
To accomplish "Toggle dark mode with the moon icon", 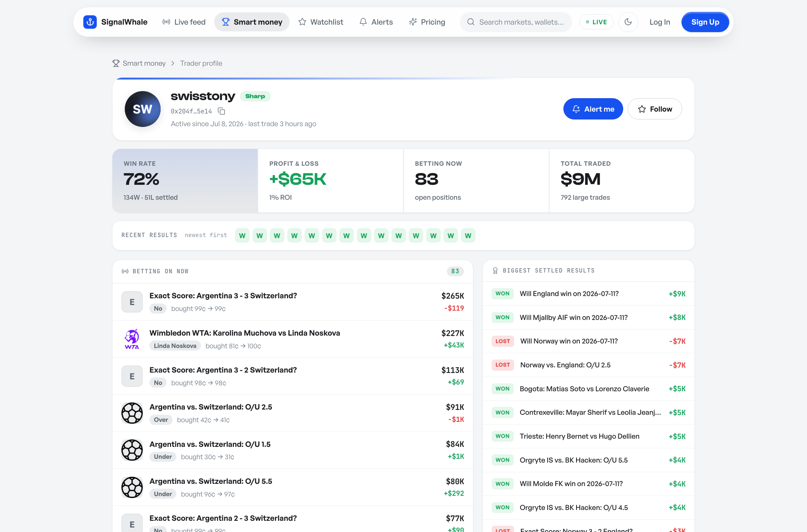I will point(628,22).
